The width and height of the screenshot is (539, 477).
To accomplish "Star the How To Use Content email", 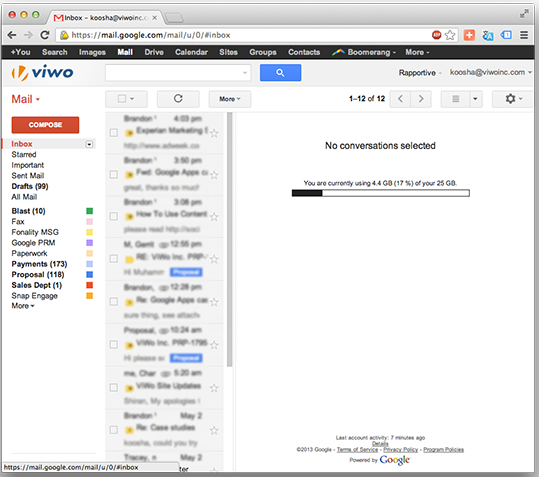I will click(x=214, y=217).
